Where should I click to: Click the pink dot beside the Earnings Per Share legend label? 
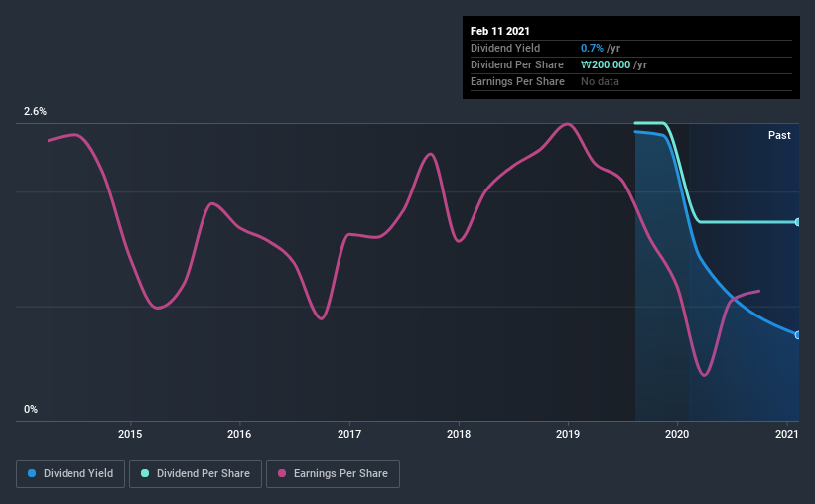283,474
